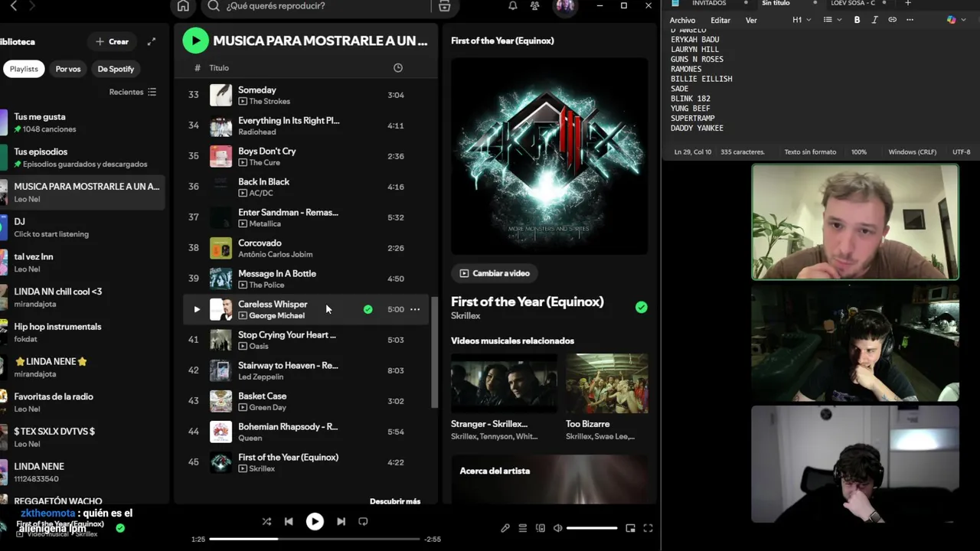Expand the list style dropdown in Notepad

click(x=832, y=20)
